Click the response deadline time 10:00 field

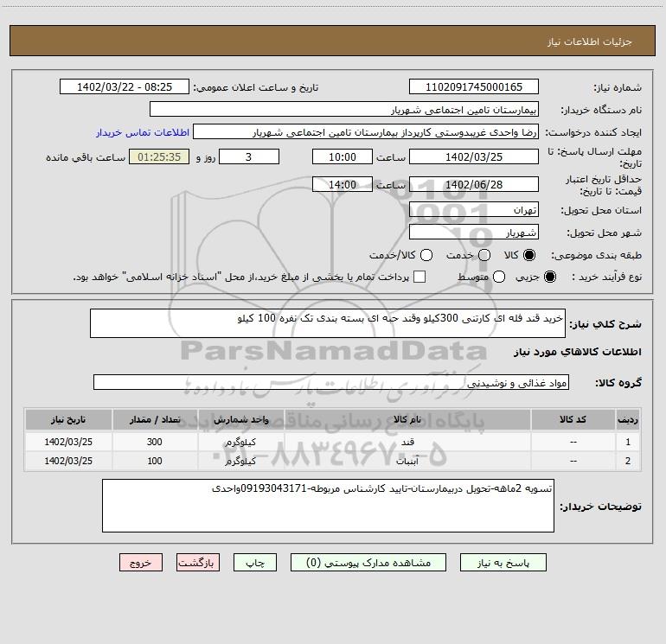343,156
